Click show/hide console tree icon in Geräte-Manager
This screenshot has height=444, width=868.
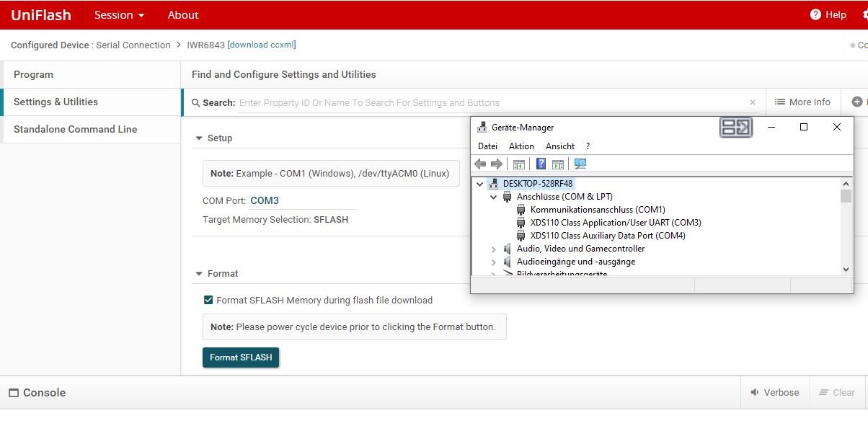(x=518, y=164)
